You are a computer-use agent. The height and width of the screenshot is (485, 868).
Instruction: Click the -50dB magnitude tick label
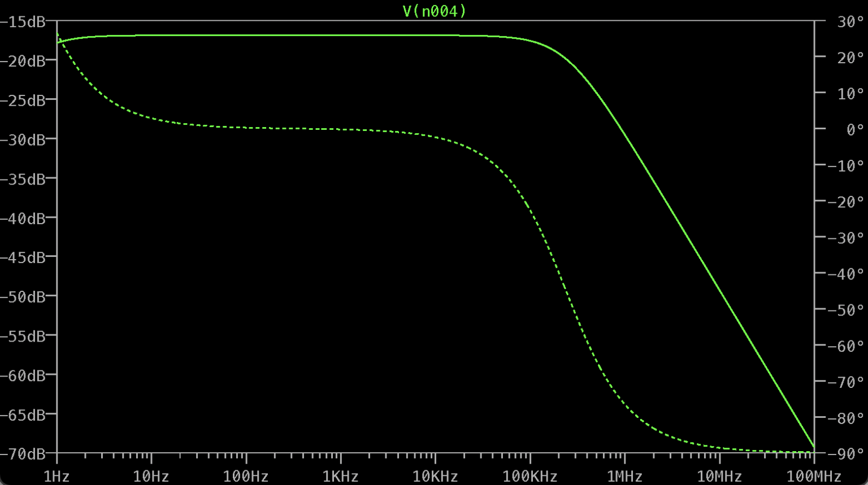[x=23, y=297]
